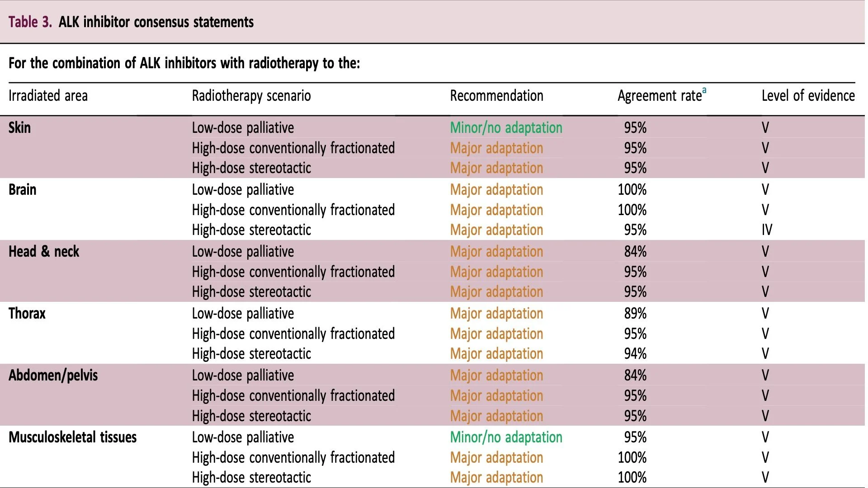Click the 89% agreement rate for Thorax
This screenshot has height=488, width=868.
click(635, 314)
